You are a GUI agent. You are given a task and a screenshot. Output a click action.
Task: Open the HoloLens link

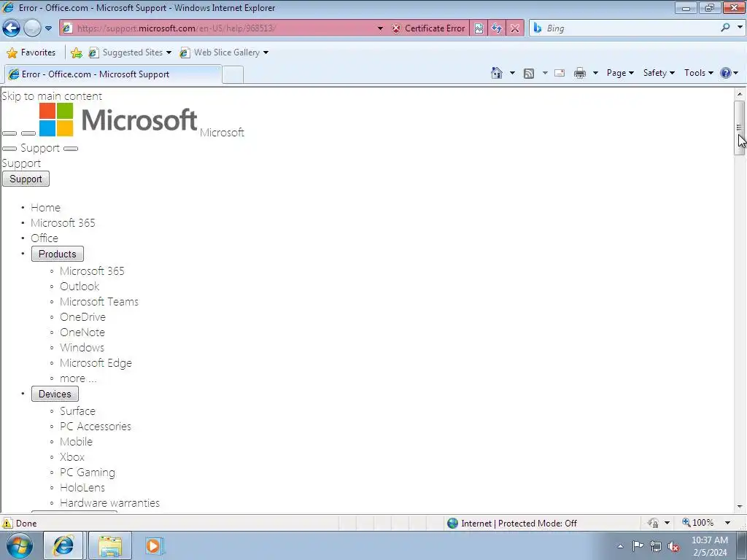coord(82,488)
